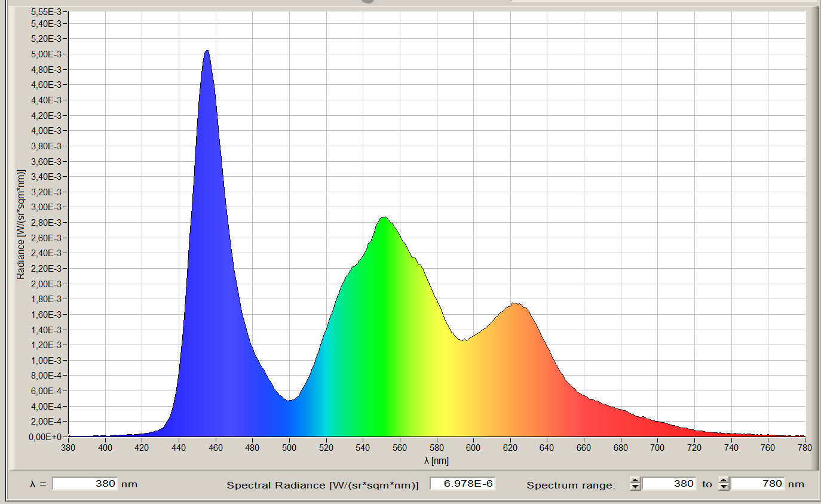Increase the spectrum range start value

coord(635,481)
